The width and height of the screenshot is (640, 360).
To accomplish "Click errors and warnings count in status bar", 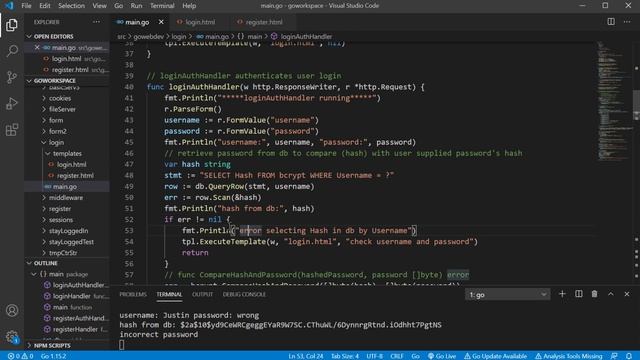I will pos(20,356).
